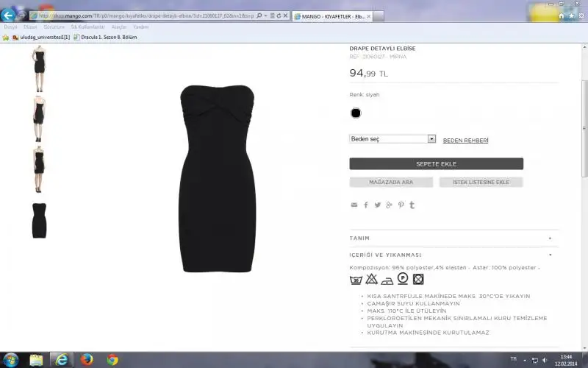The image size is (588, 368).
Task: Click the main black dress image
Action: pos(218,178)
